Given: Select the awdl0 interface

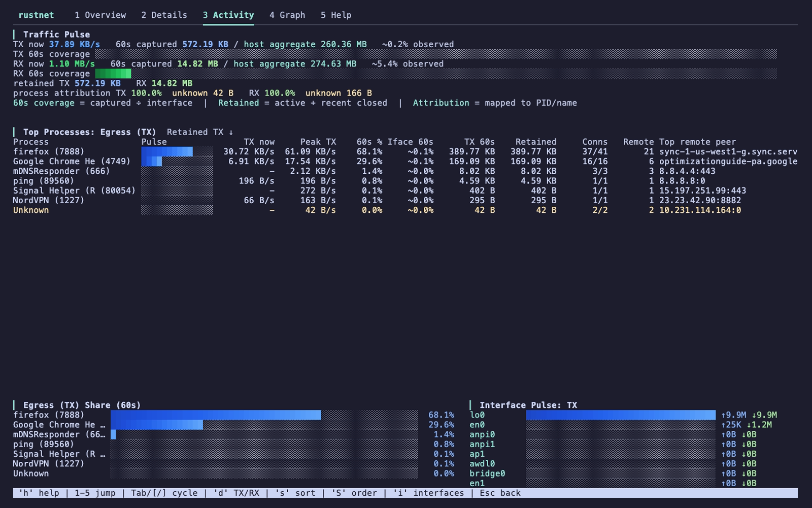Looking at the screenshot, I should pos(482,464).
